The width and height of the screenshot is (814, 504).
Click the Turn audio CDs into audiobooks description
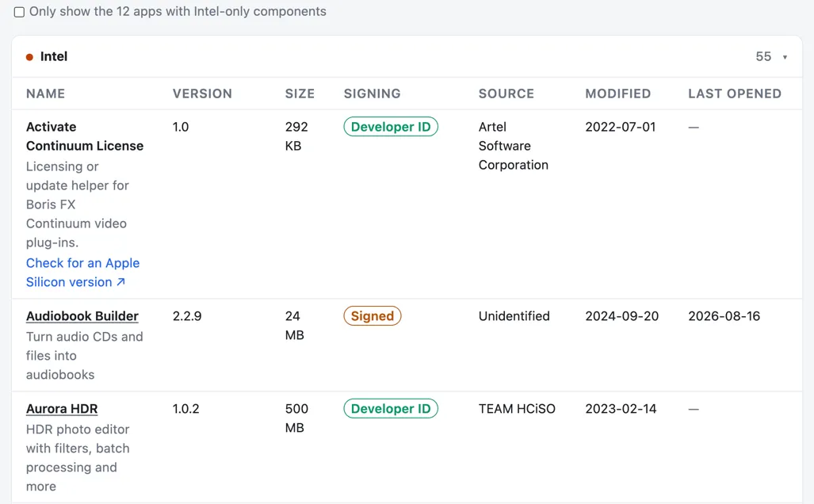pos(85,356)
